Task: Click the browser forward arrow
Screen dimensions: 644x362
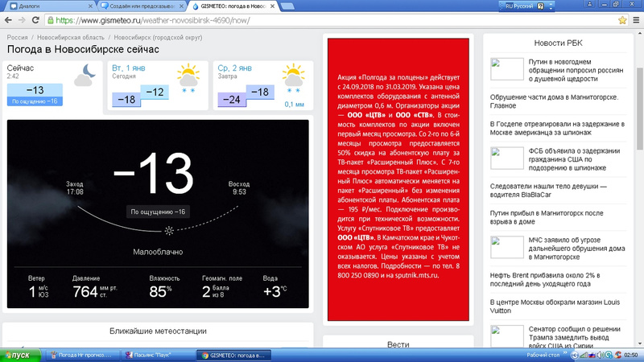Action: tap(22, 20)
